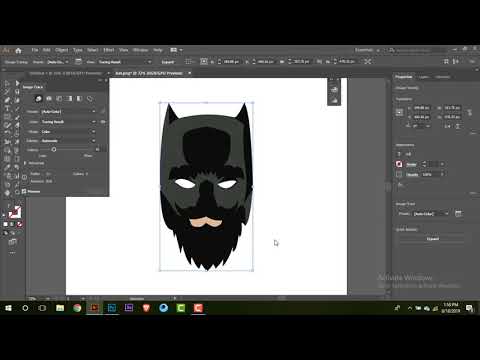Open the red Camtasia icon on taskbar

click(x=198, y=308)
